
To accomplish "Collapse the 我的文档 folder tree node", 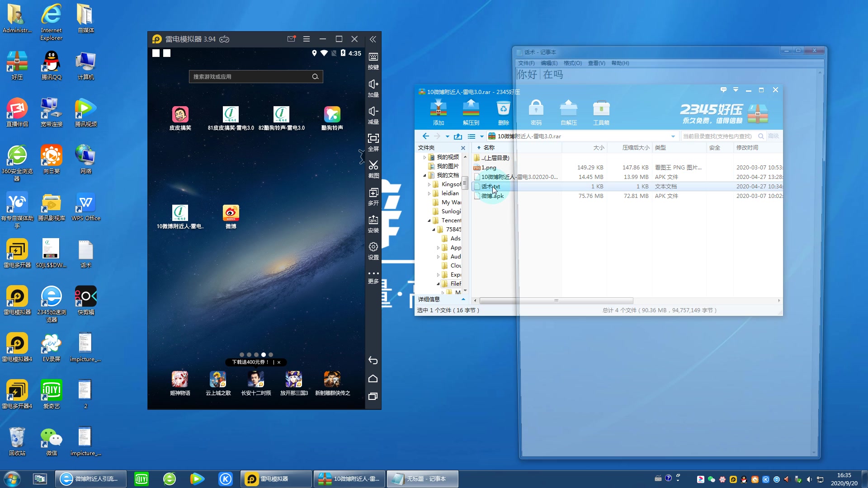I will (425, 175).
